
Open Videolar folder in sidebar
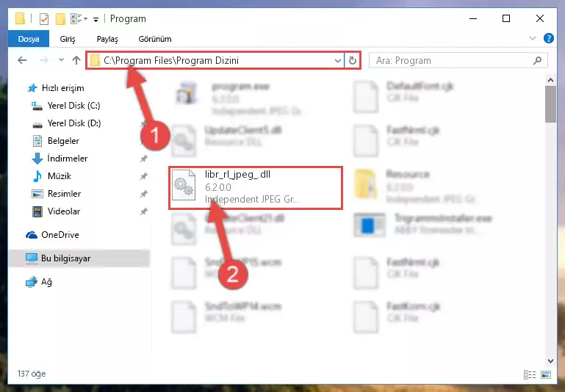pos(64,211)
